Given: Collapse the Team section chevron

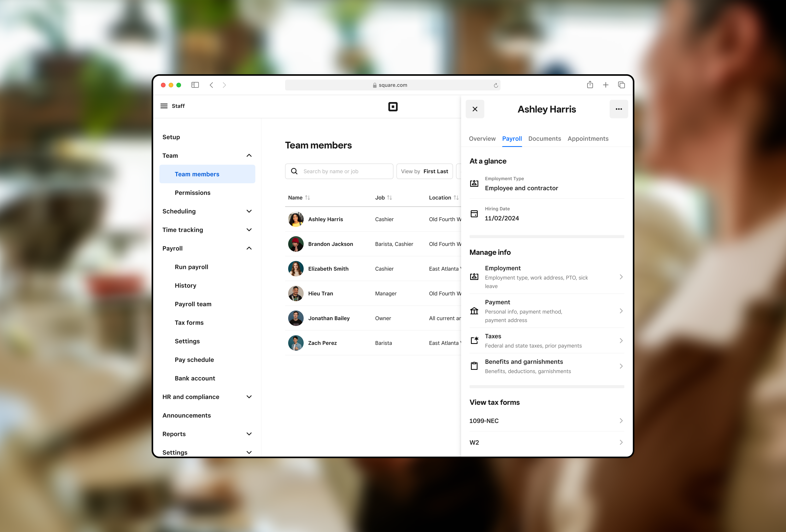Looking at the screenshot, I should [x=249, y=155].
